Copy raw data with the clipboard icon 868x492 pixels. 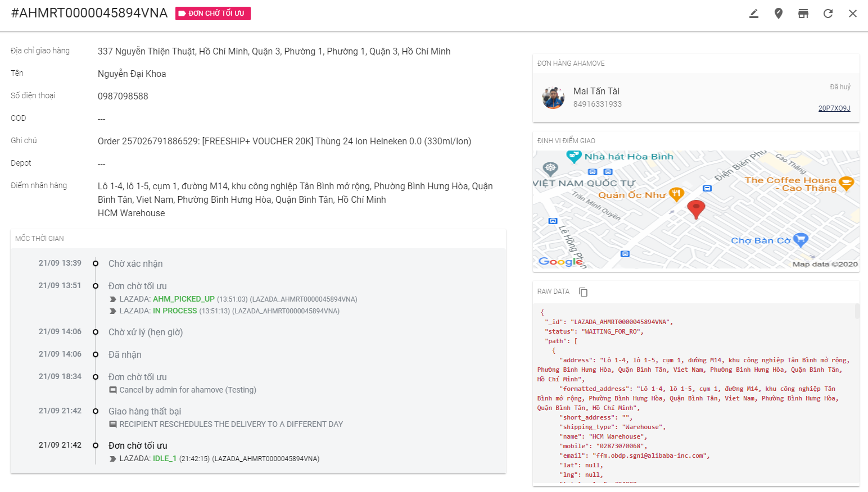584,292
